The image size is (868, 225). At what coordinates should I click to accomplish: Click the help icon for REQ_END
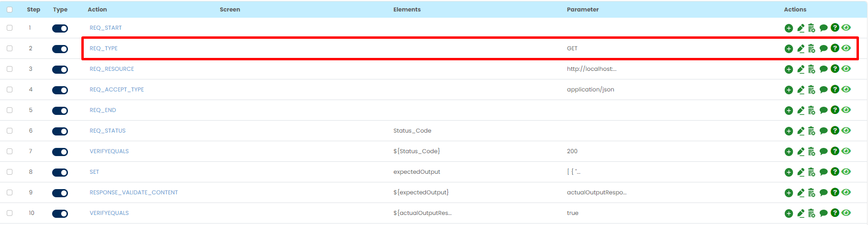(x=835, y=110)
